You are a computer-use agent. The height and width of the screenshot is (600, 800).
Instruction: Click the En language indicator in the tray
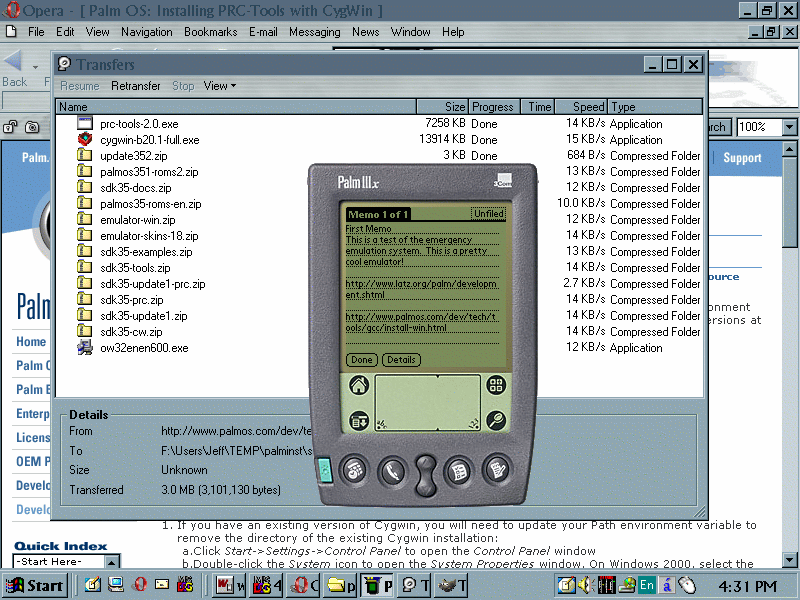646,585
